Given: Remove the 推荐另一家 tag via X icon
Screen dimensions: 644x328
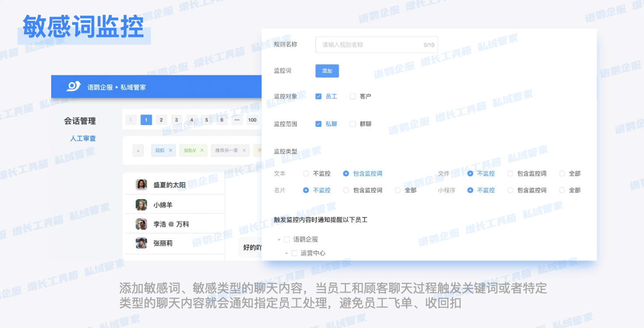Looking at the screenshot, I should point(244,150).
